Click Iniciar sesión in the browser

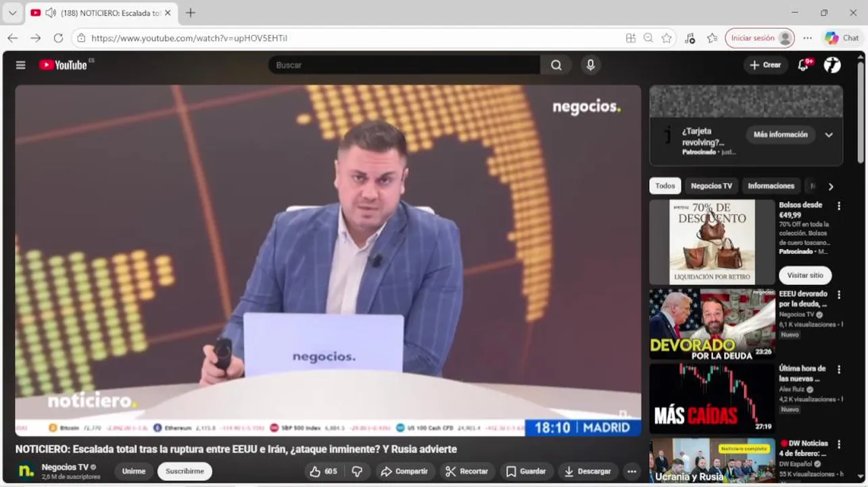pos(760,38)
